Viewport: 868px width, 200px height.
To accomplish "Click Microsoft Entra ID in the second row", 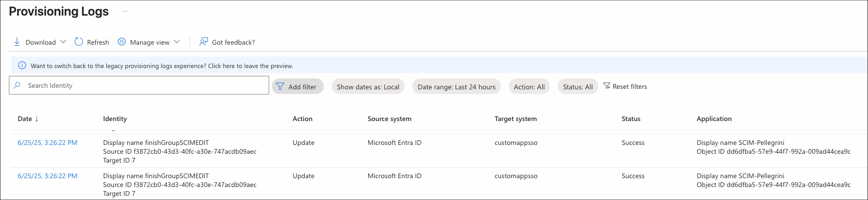I will tap(395, 176).
